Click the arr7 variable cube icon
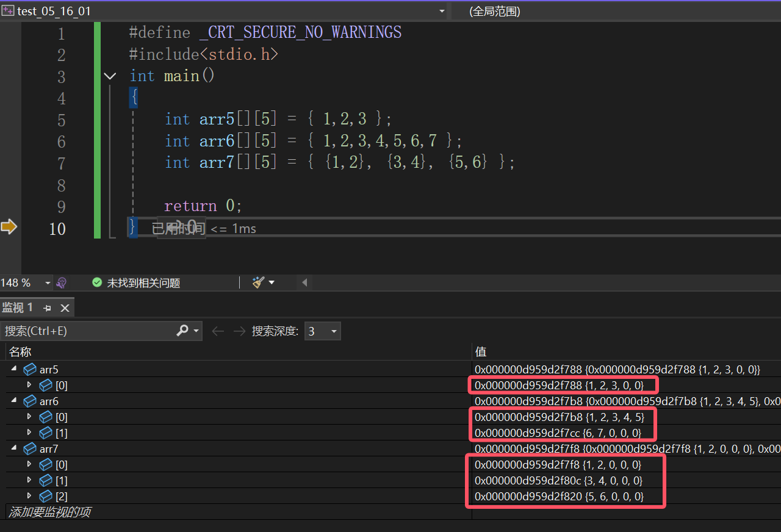The height and width of the screenshot is (532, 781). pos(30,448)
